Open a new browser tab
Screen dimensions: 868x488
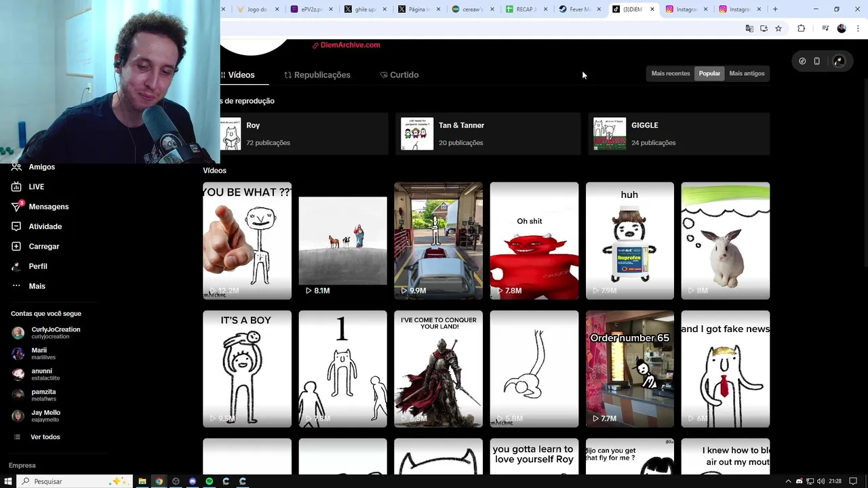[x=775, y=9]
